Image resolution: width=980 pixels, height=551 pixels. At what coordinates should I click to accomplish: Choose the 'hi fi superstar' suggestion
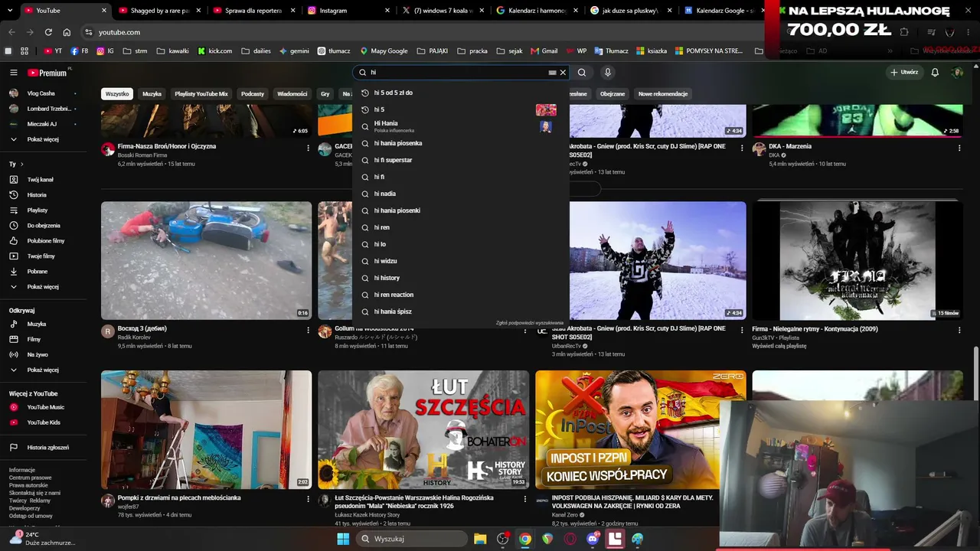point(459,160)
